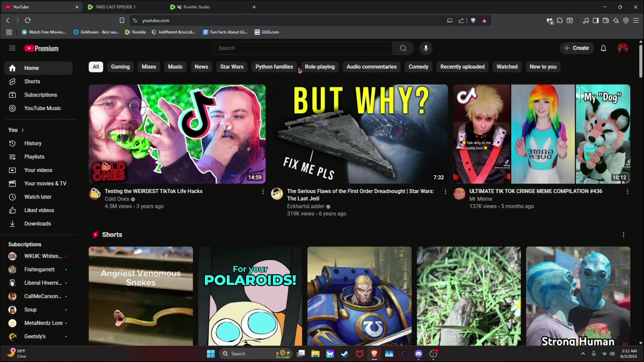Image resolution: width=644 pixels, height=362 pixels.
Task: Open options for the First Order Dreadnought video
Action: [x=445, y=192]
